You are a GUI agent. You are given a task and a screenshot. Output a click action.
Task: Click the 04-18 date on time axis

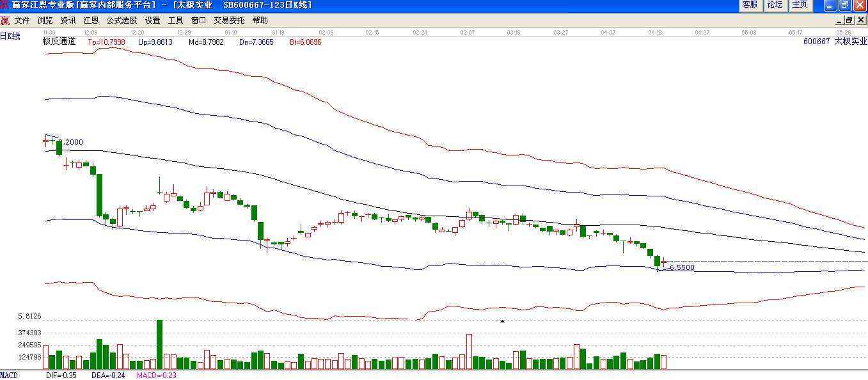coord(655,32)
